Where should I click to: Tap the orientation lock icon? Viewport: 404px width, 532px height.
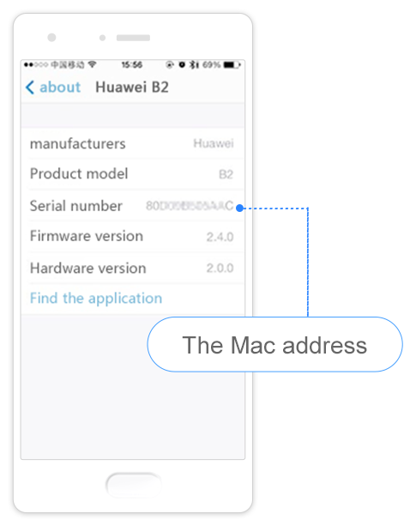click(170, 64)
